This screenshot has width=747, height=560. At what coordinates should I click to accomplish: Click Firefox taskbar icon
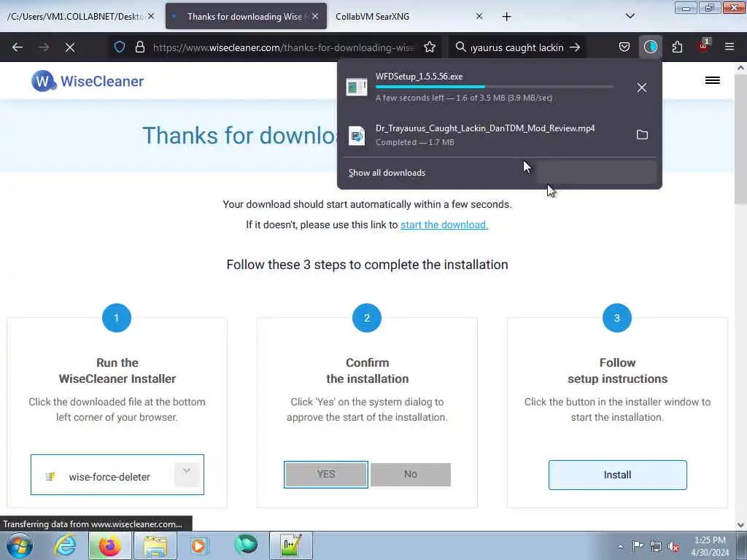tap(110, 545)
